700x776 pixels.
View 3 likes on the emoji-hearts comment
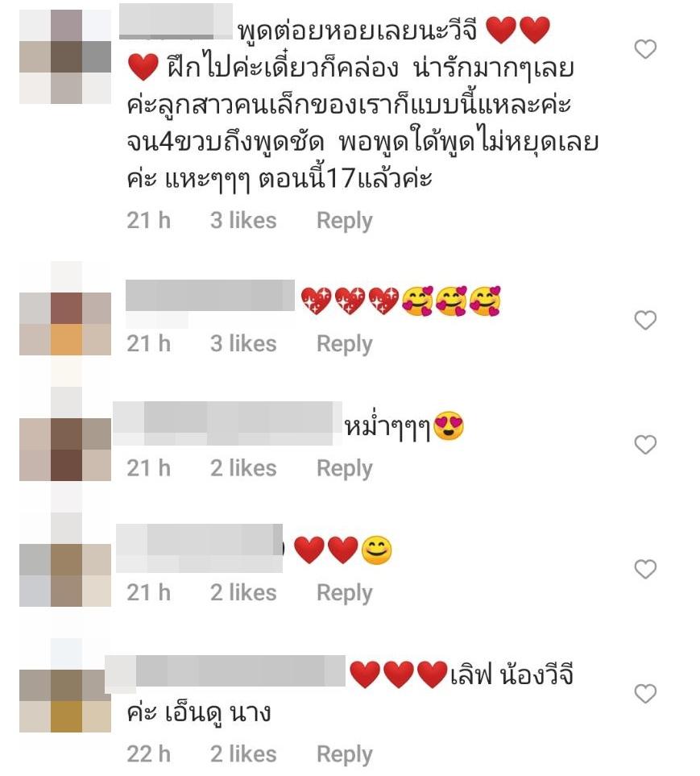pyautogui.click(x=243, y=343)
